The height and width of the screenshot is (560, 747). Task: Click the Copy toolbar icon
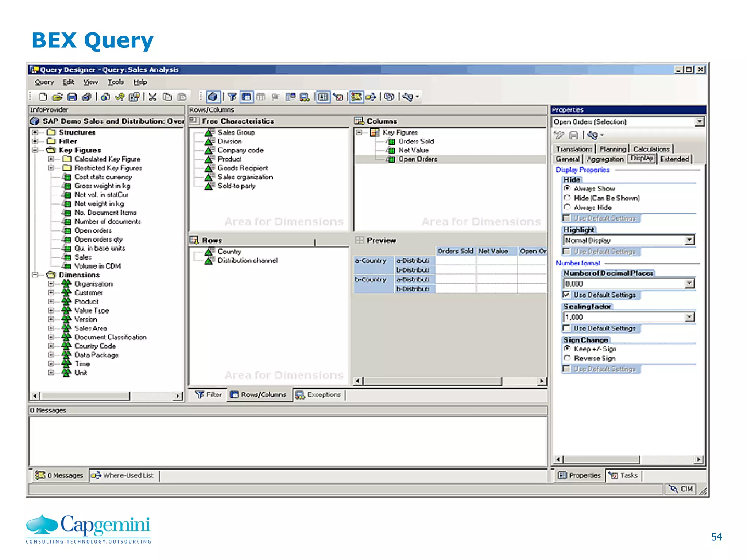pos(167,97)
